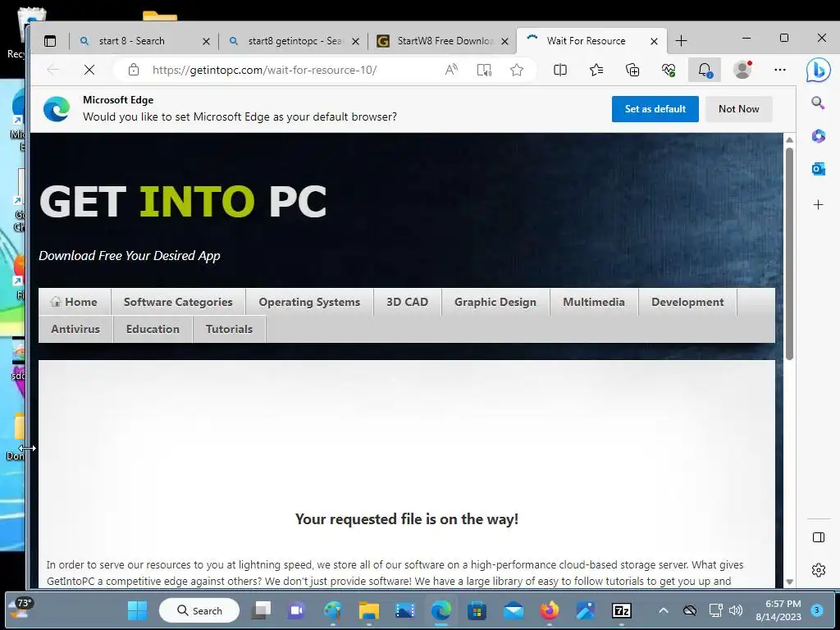The image size is (840, 630).
Task: Open Development menu item
Action: click(688, 302)
